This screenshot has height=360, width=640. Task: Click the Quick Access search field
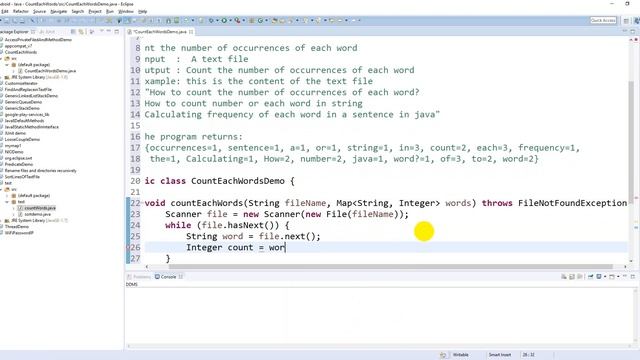[x=603, y=20]
